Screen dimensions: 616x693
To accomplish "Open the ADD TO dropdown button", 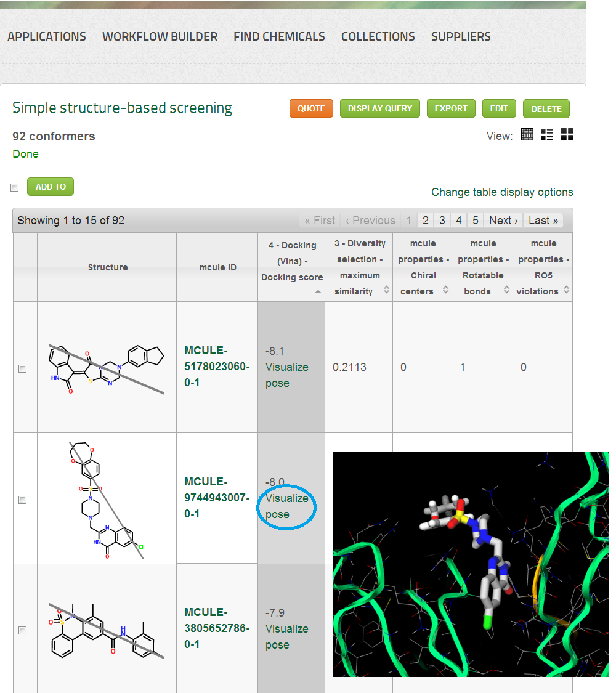I will pos(51,187).
